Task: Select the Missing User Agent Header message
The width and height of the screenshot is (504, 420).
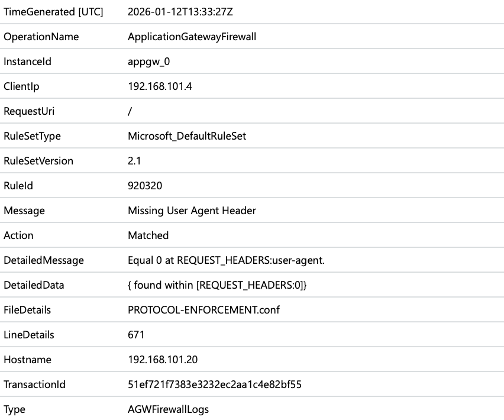Action: pyautogui.click(x=192, y=211)
